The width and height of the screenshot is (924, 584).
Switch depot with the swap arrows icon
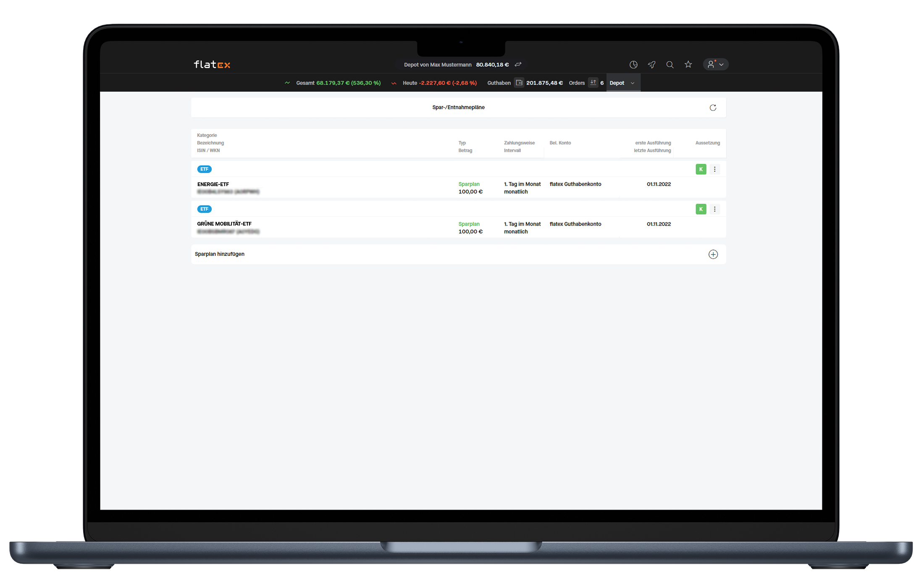point(518,64)
